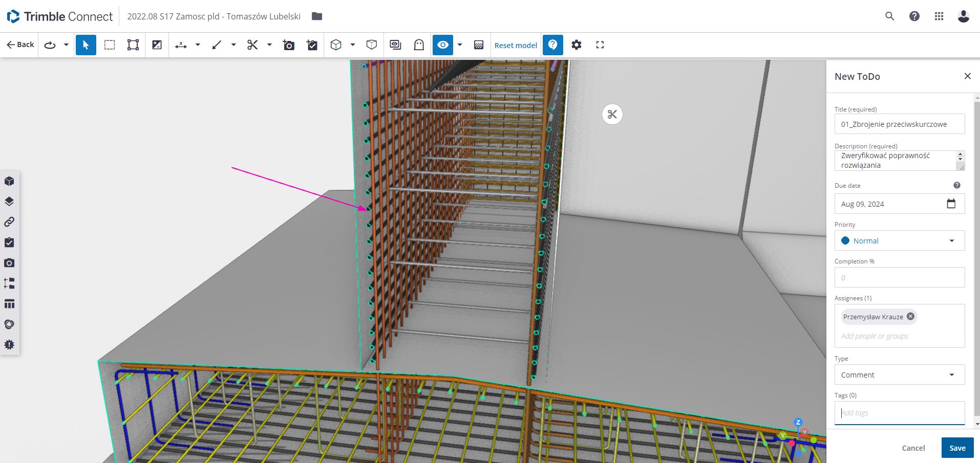
Task: Toggle perspective projection cube icon
Action: pos(372,45)
